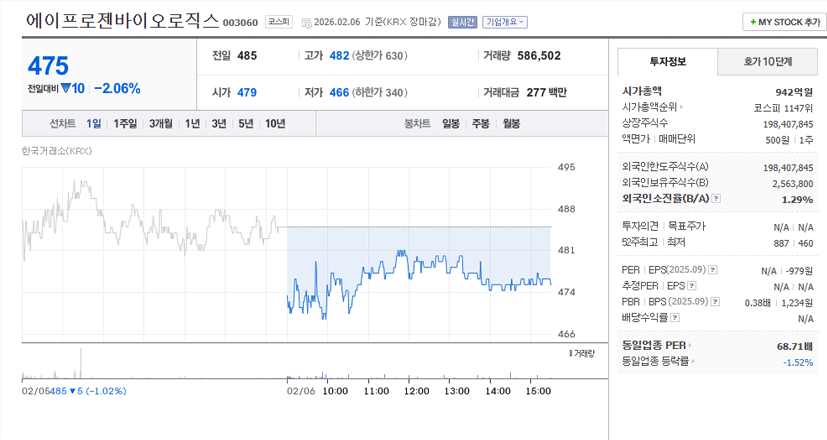
Task: Click the EPS value -979원
Action: click(x=799, y=271)
